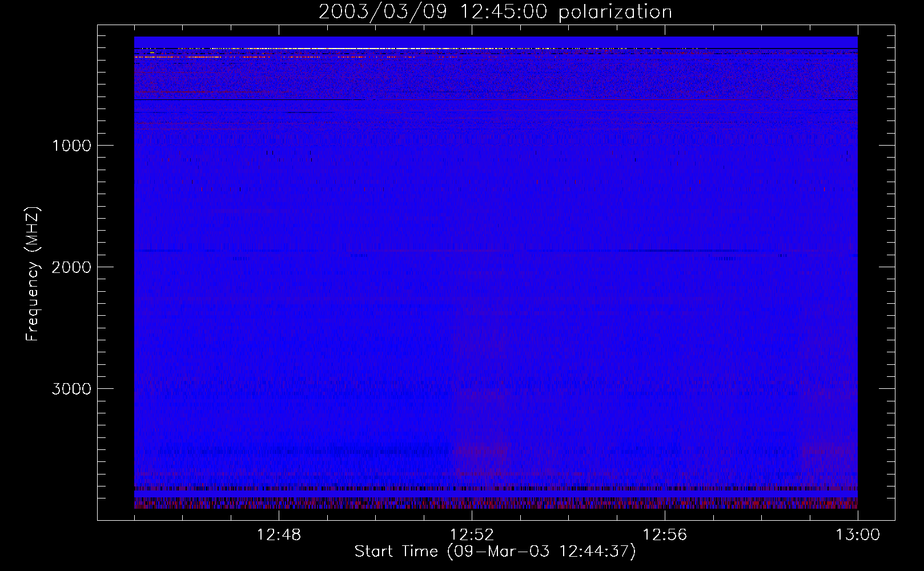Click the "2000" frequency tick label
This screenshot has height=571, width=924.
pyautogui.click(x=71, y=267)
